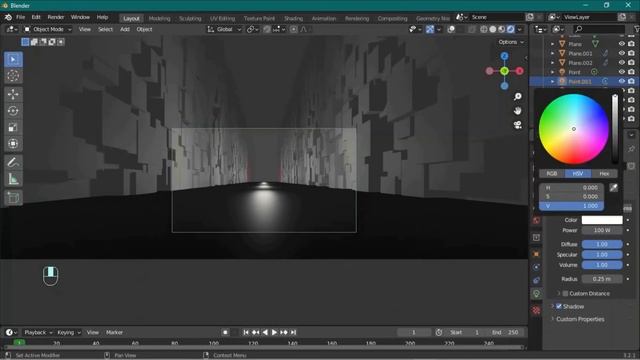Switch to the Shading workspace tab
Viewport: 640px width, 360px height.
(293, 18)
